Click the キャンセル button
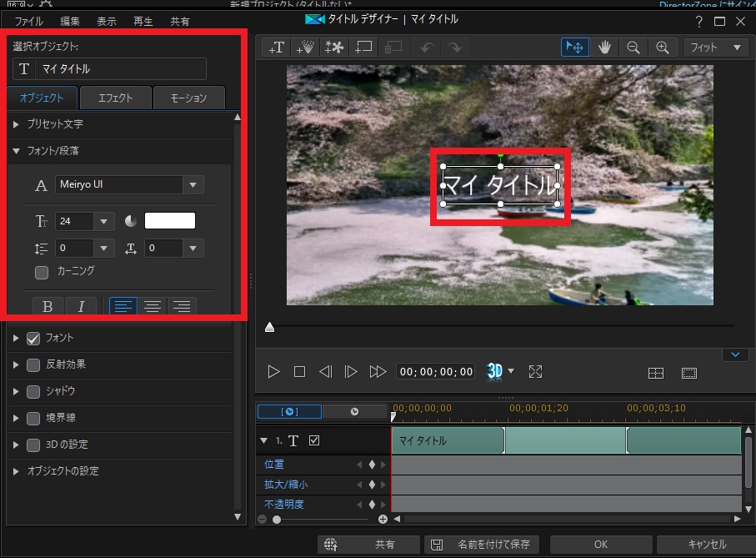 (707, 545)
